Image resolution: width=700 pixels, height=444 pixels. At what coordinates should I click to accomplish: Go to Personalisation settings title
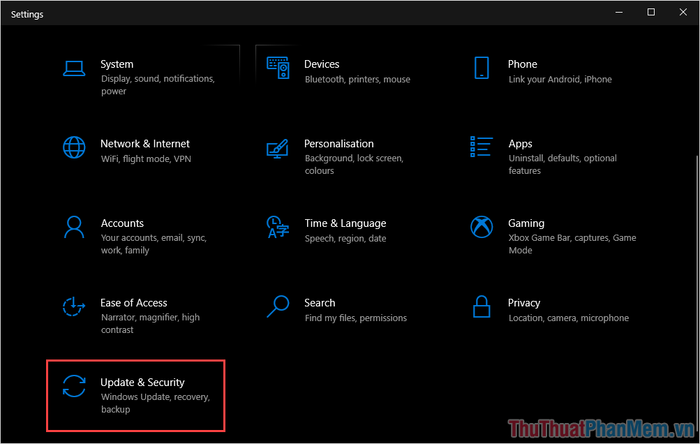pyautogui.click(x=339, y=144)
